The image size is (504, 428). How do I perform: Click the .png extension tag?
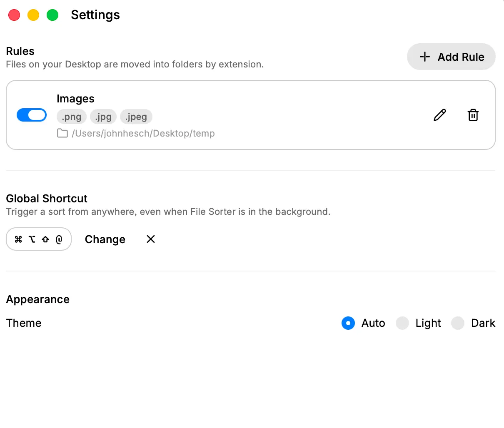click(72, 117)
